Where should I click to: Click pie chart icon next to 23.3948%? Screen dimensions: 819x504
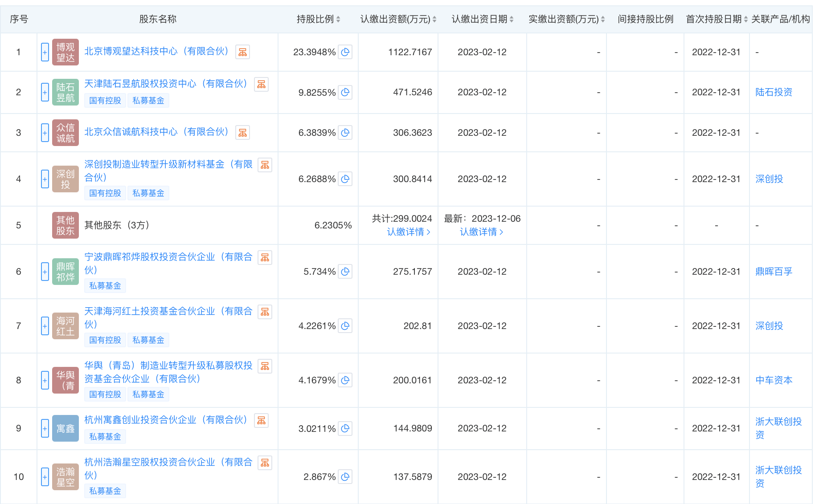pyautogui.click(x=345, y=52)
